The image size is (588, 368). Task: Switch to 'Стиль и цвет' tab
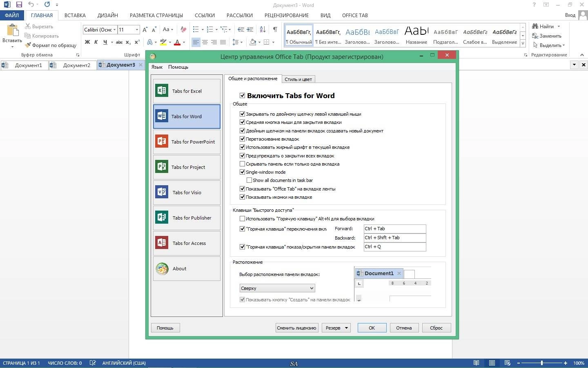298,79
